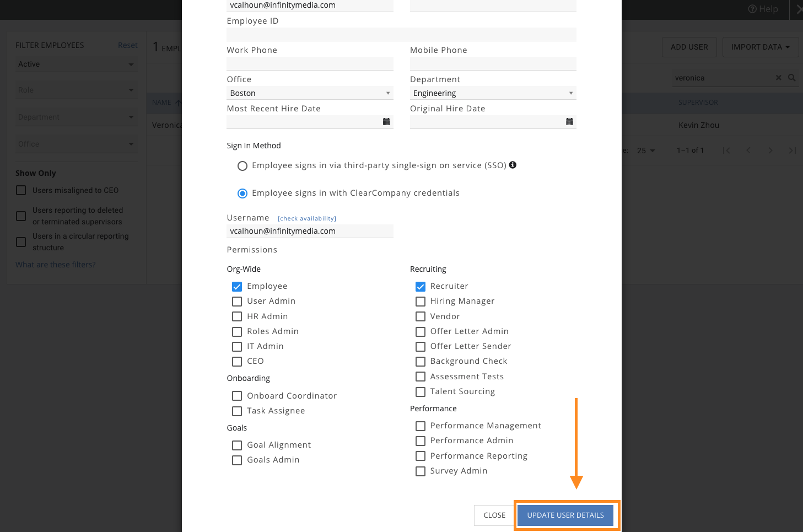Enable Task Assignee permission

(x=237, y=411)
